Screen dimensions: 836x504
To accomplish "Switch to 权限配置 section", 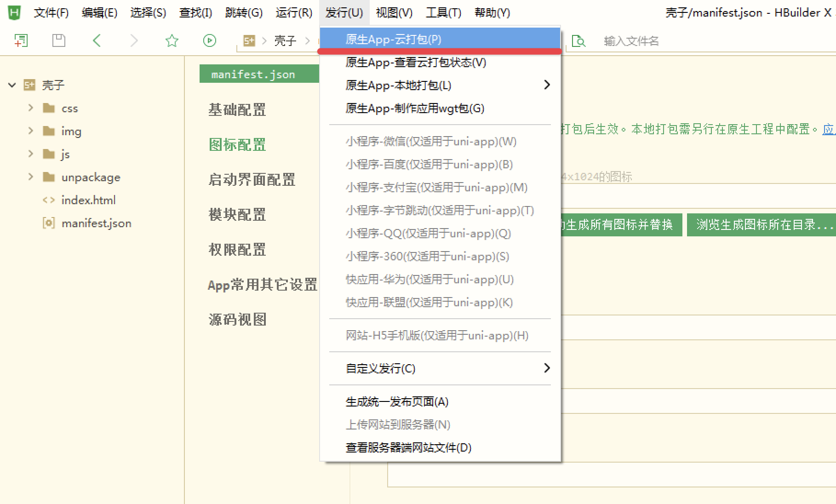I will pyautogui.click(x=237, y=250).
